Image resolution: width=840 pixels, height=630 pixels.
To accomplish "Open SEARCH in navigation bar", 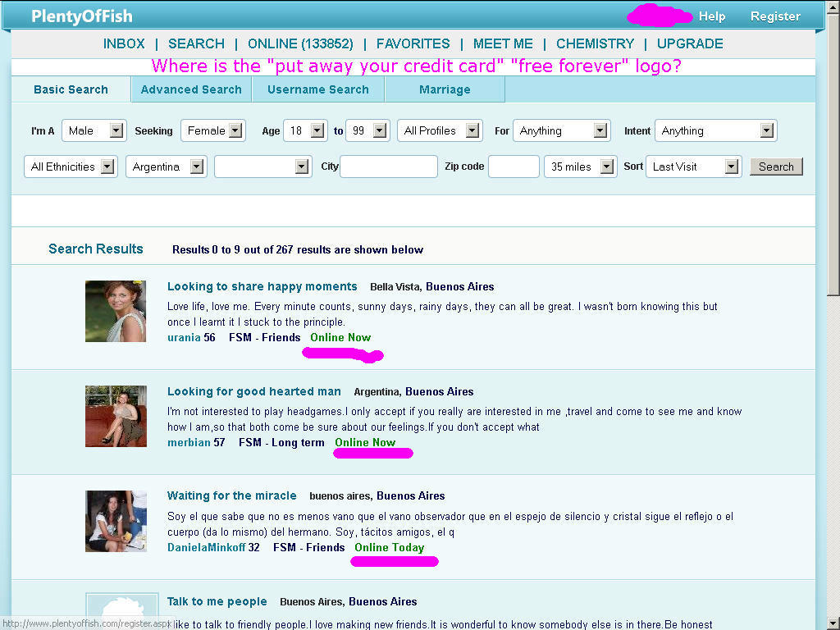I will coord(196,43).
